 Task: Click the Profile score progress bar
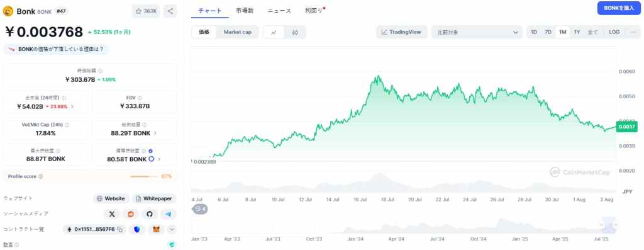pyautogui.click(x=144, y=176)
